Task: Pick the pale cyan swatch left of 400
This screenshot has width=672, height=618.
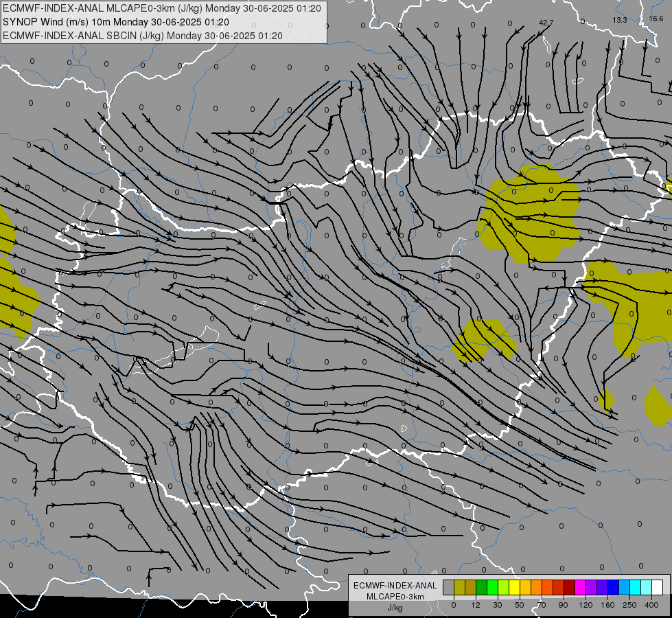Action: click(647, 587)
